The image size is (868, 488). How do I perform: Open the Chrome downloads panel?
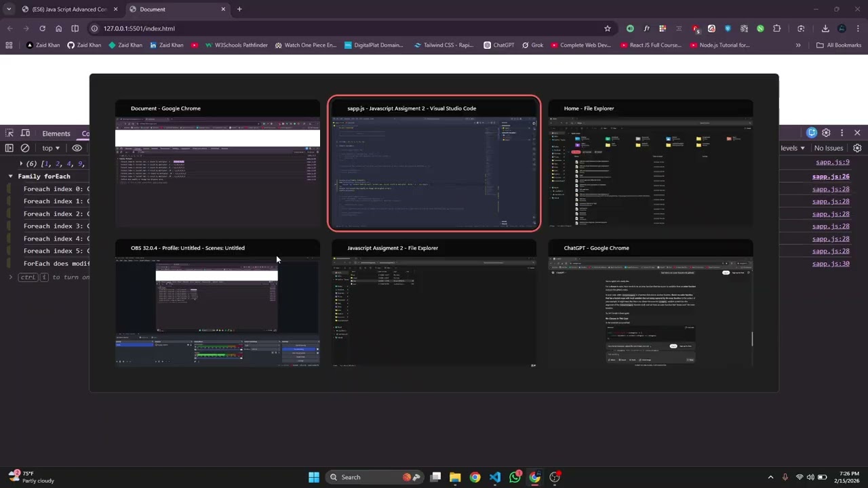(x=825, y=28)
